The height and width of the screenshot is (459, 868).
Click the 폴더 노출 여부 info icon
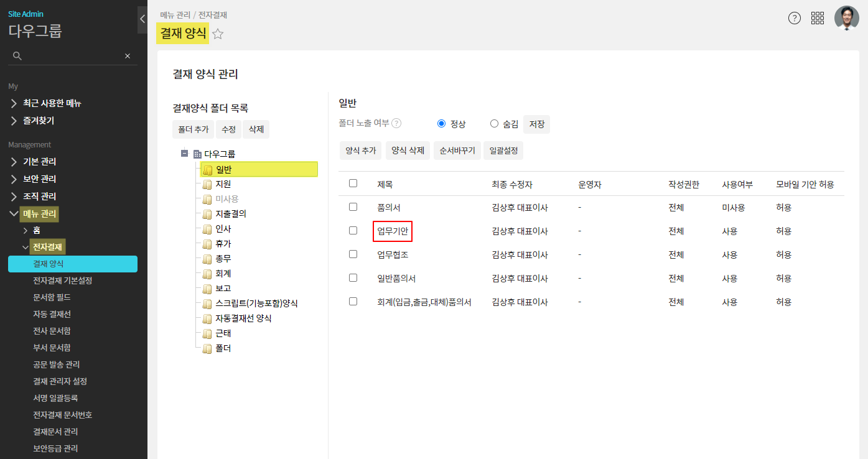(396, 124)
